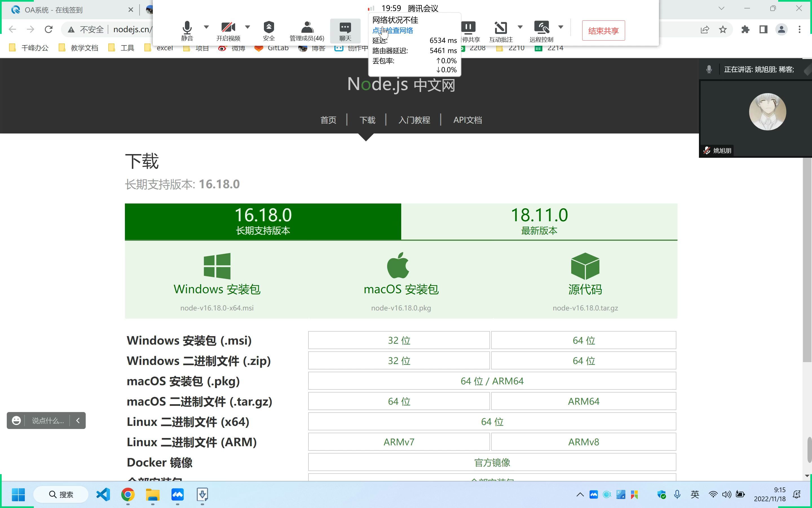Open volume speaker tray icon
The height and width of the screenshot is (508, 812).
pyautogui.click(x=727, y=494)
